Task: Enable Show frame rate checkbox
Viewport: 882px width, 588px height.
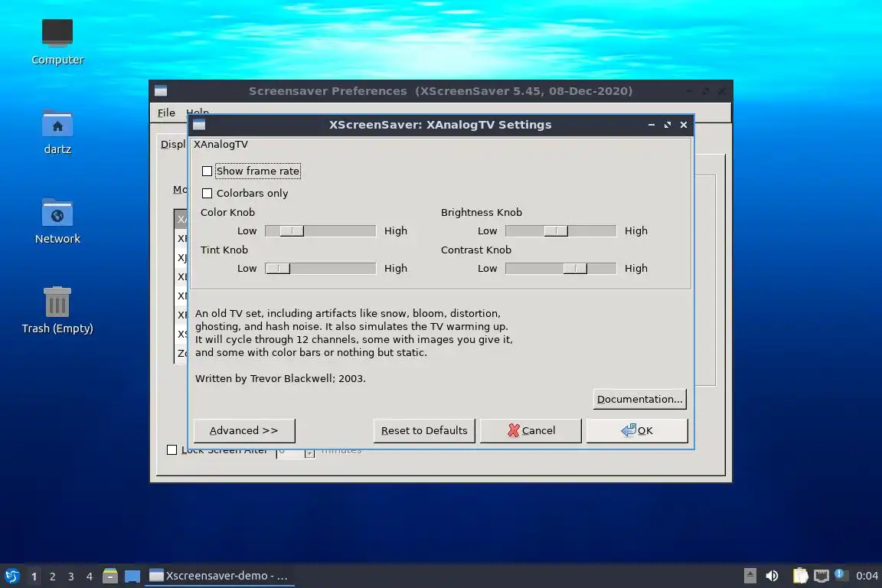Action: (x=207, y=171)
